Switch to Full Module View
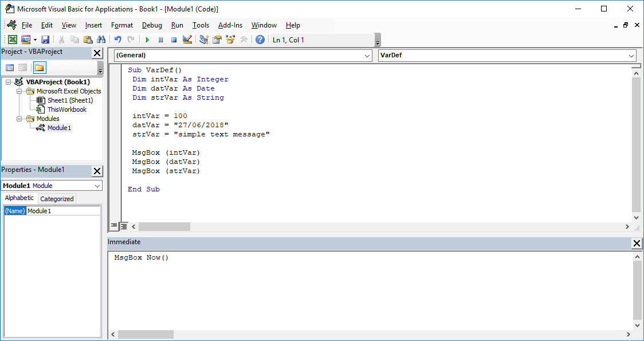This screenshot has height=341, width=644. (x=123, y=226)
